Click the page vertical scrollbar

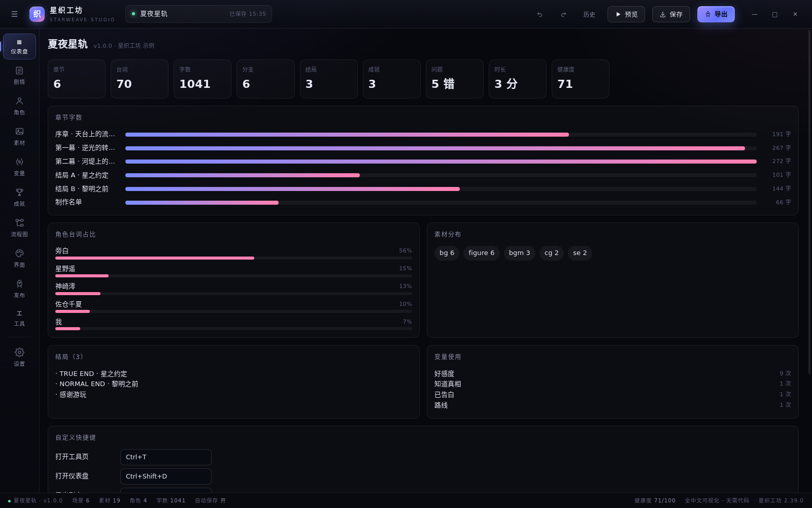809,202
